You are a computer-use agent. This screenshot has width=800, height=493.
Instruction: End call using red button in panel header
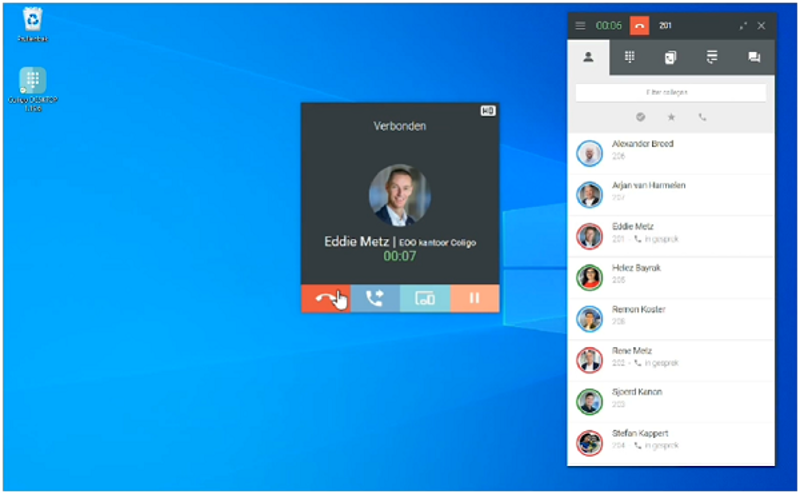639,26
